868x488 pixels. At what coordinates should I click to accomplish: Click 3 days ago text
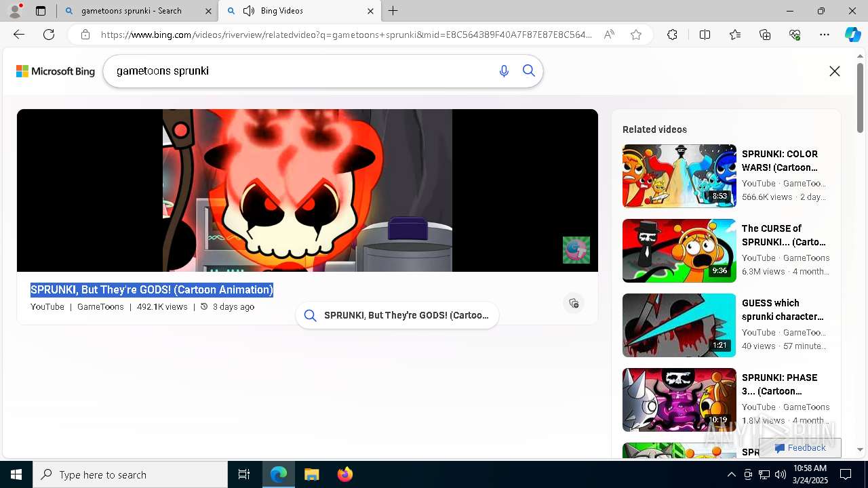[x=233, y=307]
